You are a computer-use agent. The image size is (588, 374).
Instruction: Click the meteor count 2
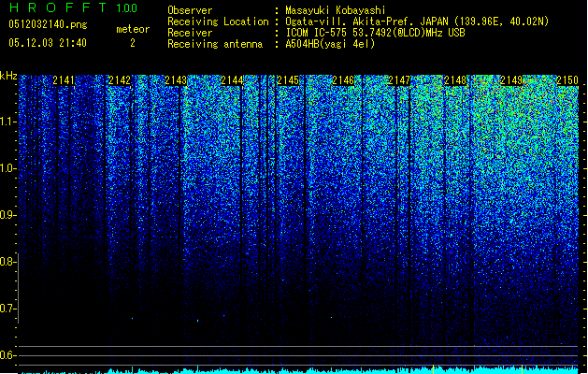click(133, 43)
